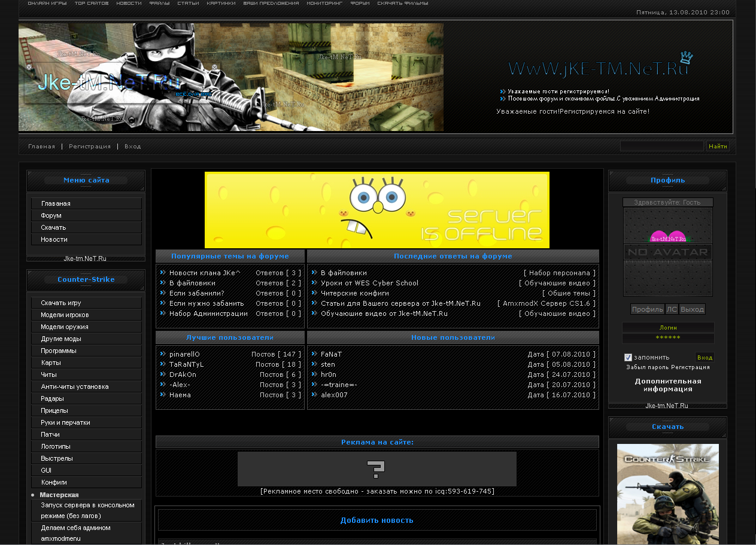Viewport: 756px width, 545px height.
Task: View top user 'TaRaNTyL' profile
Action: [186, 364]
